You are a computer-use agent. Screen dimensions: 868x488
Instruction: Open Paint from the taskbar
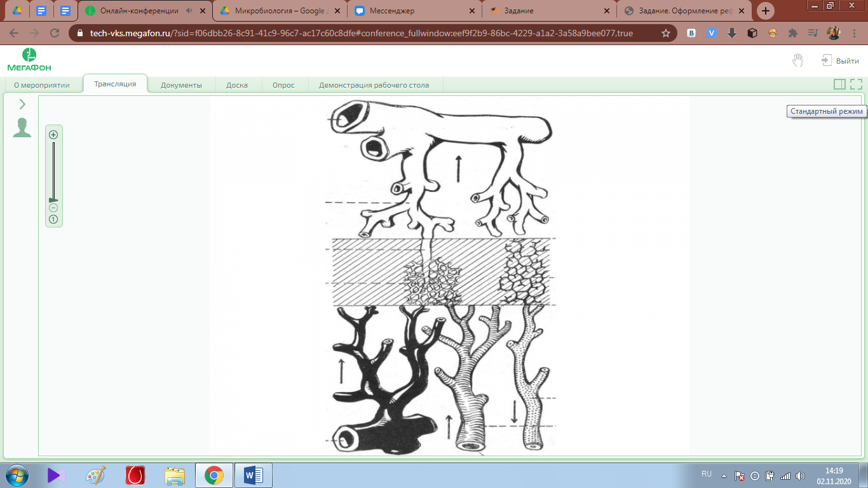(96, 475)
